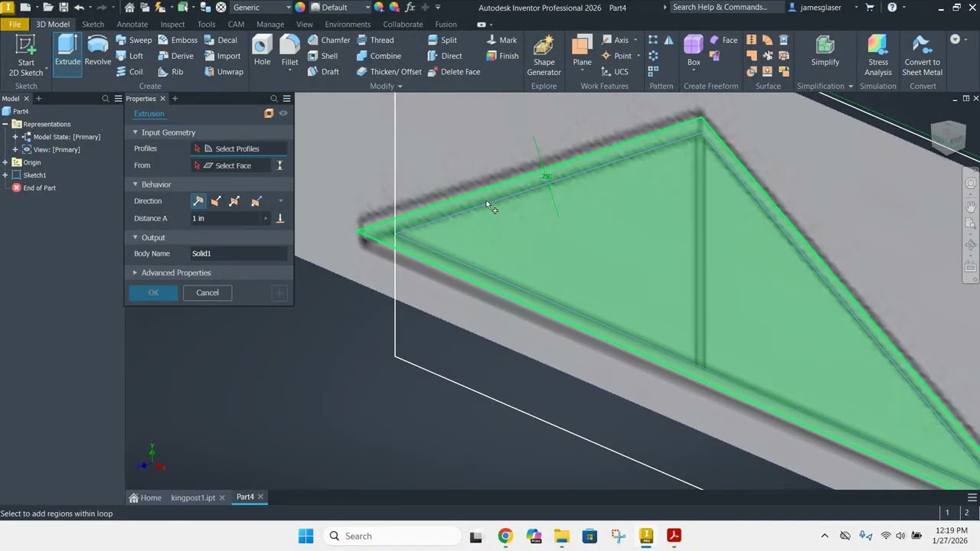Viewport: 980px width, 551px height.
Task: Toggle surface mode in Extrusion header
Action: click(269, 113)
